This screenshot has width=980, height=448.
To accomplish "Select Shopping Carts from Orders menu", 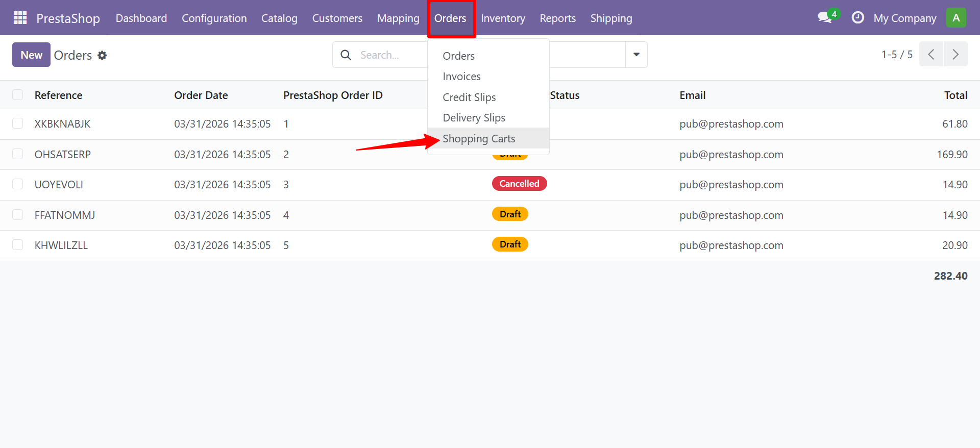I will point(479,138).
